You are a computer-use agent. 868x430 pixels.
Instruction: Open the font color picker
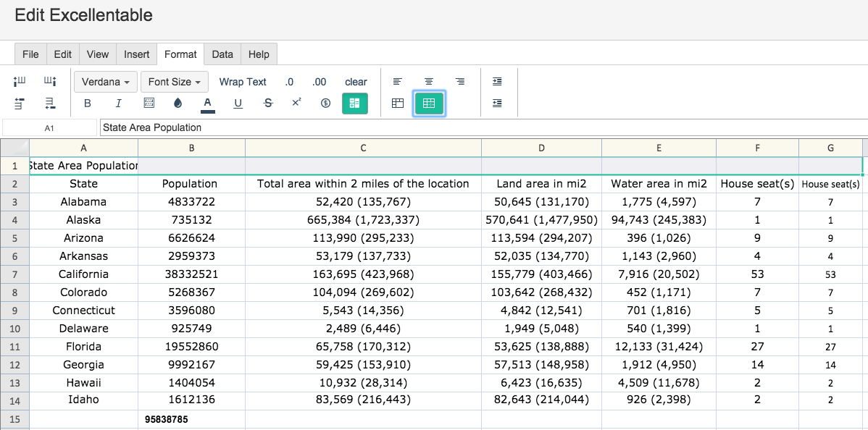click(208, 104)
